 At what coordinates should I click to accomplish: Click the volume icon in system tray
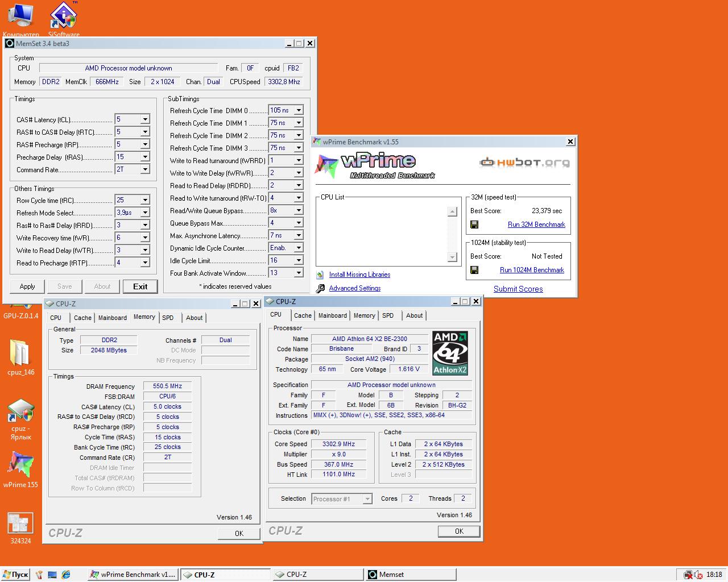pos(699,575)
